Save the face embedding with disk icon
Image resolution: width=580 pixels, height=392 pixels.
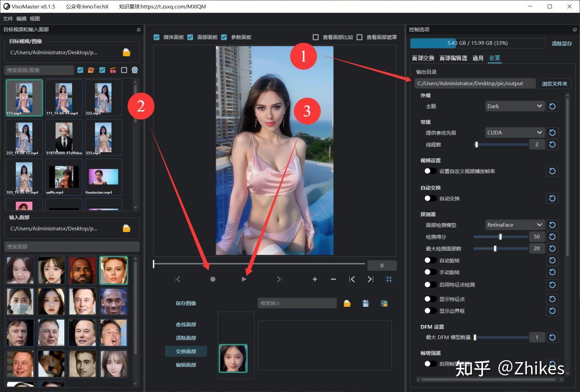[366, 303]
